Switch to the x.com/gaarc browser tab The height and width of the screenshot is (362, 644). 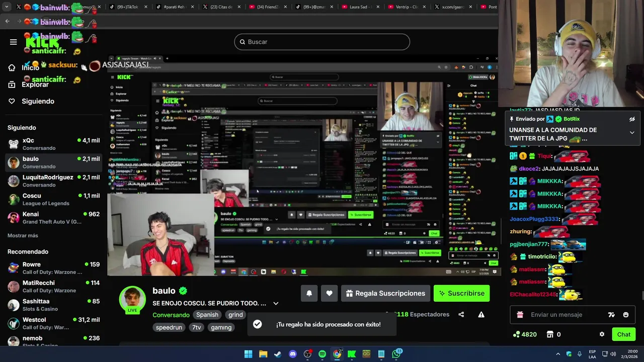[452, 7]
